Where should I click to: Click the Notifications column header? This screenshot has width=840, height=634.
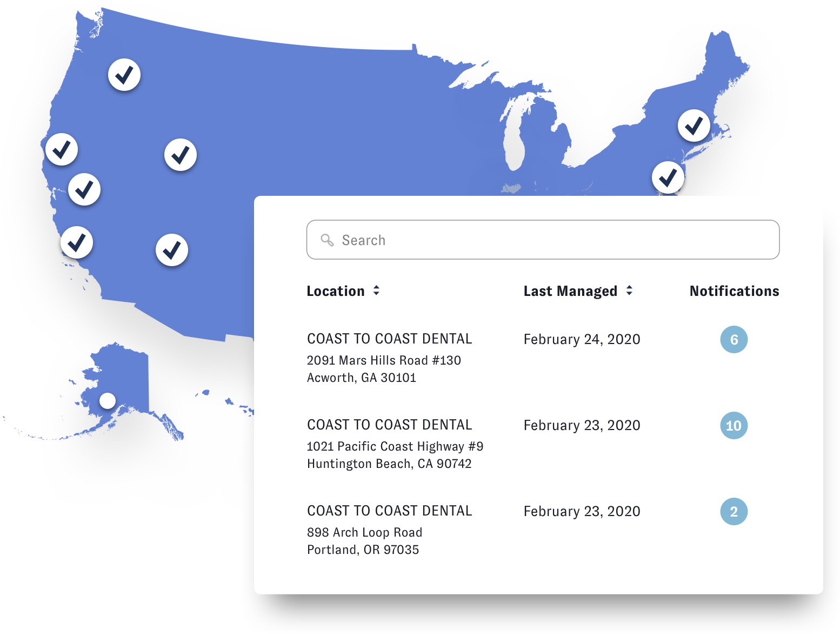(734, 291)
